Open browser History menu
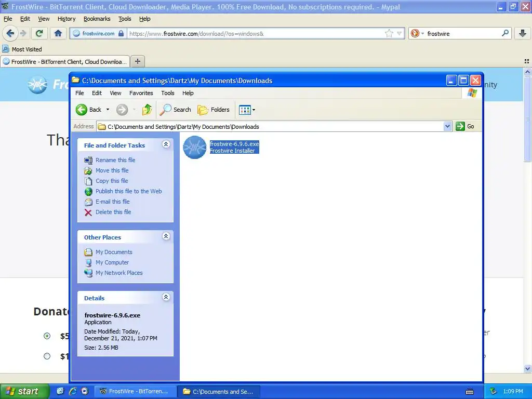This screenshot has height=399, width=532. (66, 19)
